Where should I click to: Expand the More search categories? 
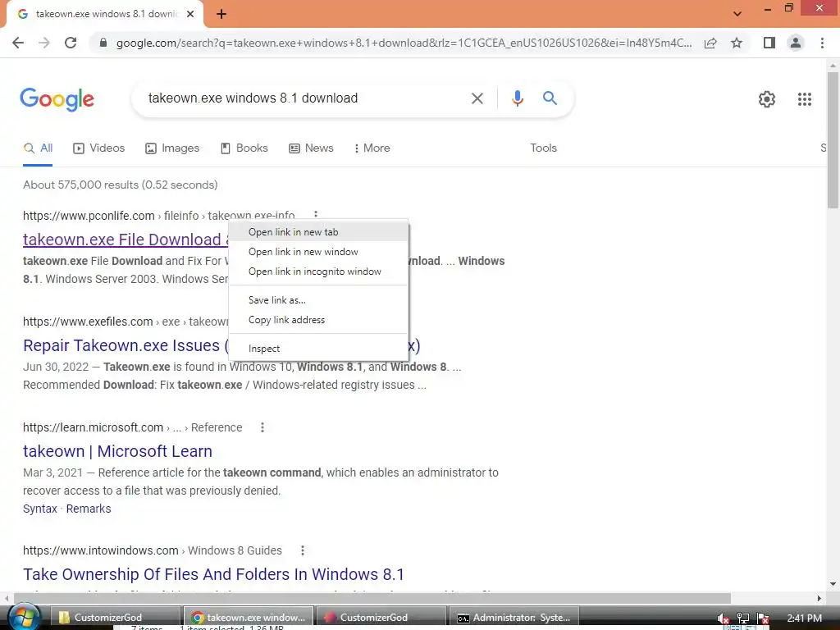[x=372, y=148]
